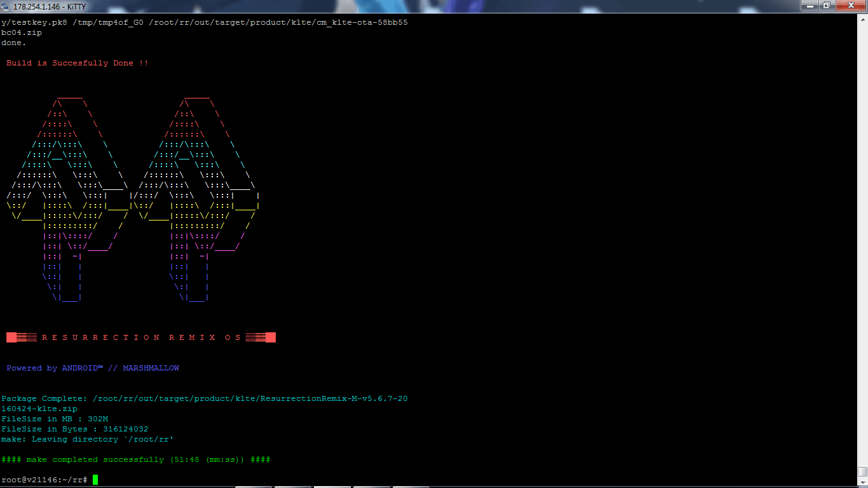868x488 pixels.
Task: Click the 'FileSize in MB : 302M' line
Action: pos(55,419)
